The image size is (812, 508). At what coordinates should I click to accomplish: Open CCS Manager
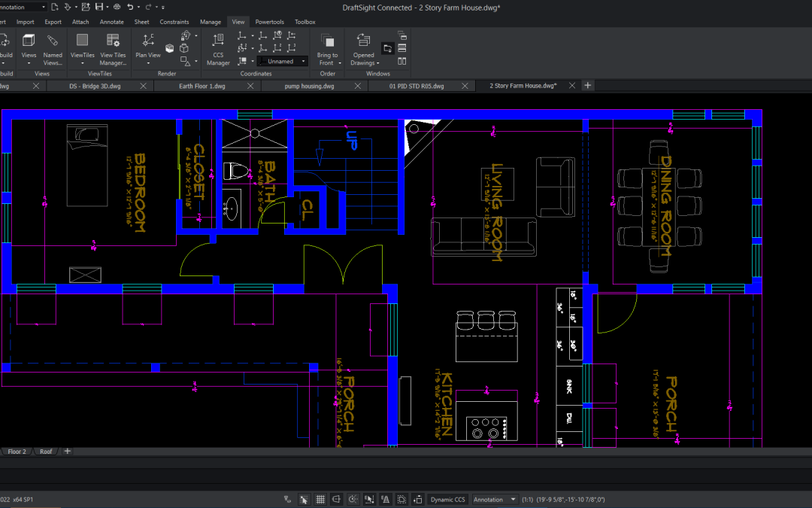[218, 48]
